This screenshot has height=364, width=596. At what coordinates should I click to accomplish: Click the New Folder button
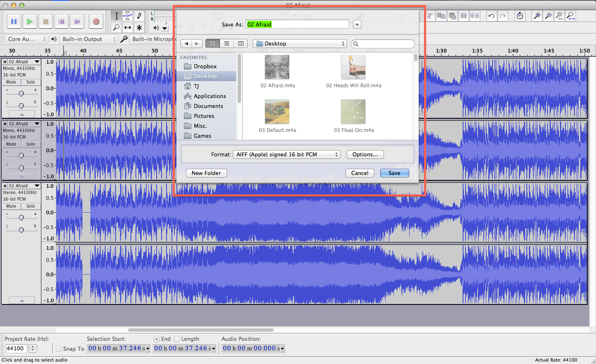click(206, 173)
